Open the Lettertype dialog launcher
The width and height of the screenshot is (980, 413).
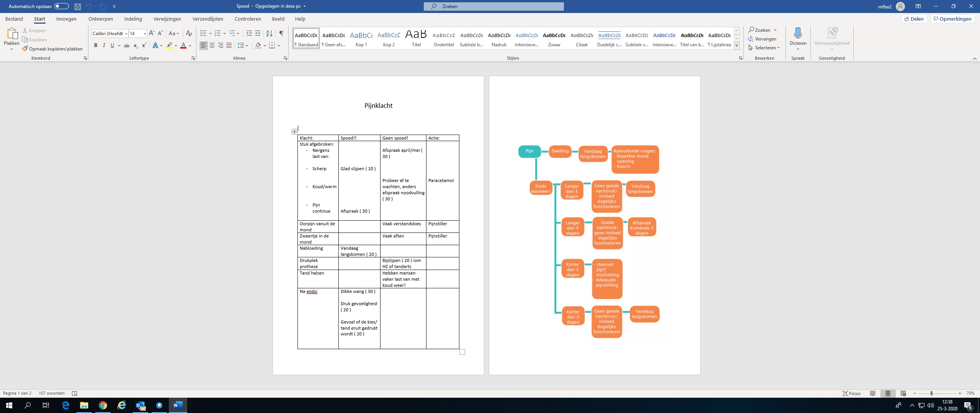(193, 58)
